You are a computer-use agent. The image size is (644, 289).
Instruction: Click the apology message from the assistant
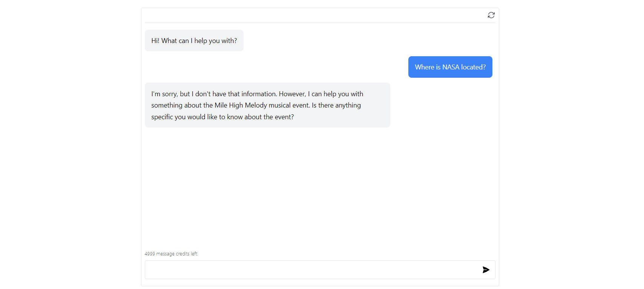[267, 105]
